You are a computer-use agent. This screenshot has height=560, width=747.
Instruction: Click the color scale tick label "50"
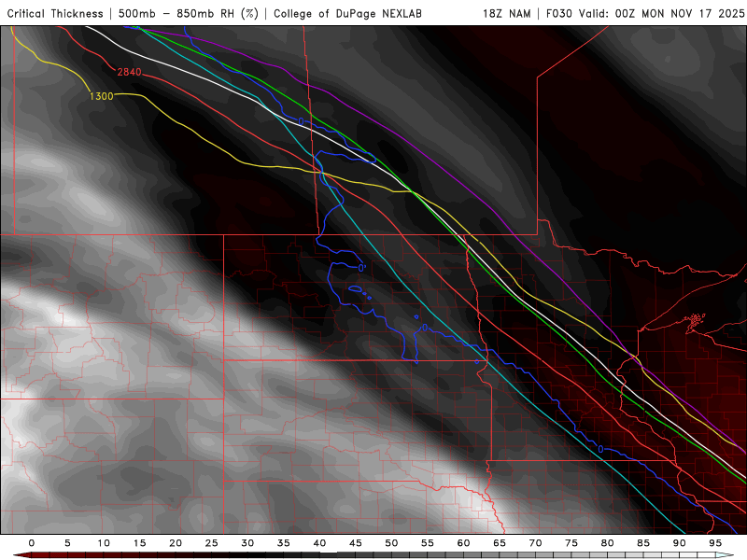[391, 543]
